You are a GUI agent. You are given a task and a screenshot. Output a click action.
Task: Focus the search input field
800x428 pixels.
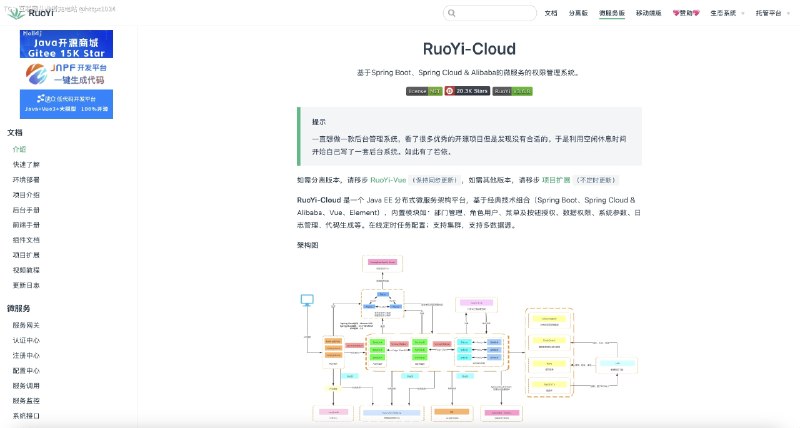490,13
